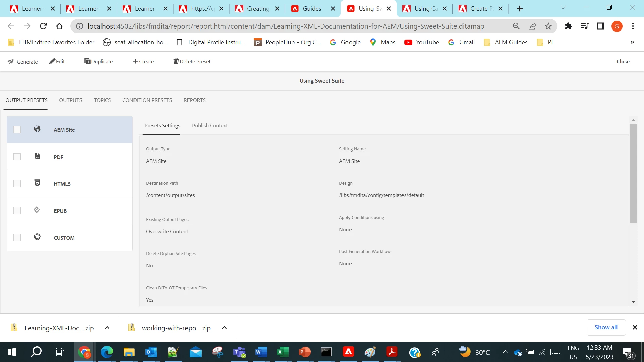Viewport: 644px width, 362px height.
Task: Check the PDF preset checkbox
Action: [x=17, y=157]
